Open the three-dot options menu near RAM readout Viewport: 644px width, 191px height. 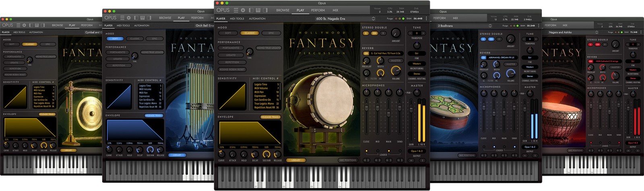tap(427, 18)
